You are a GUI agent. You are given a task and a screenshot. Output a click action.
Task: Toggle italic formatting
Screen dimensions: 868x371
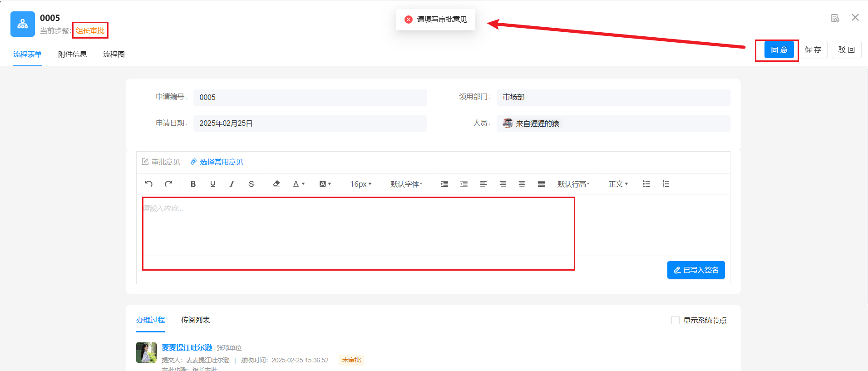click(x=232, y=184)
